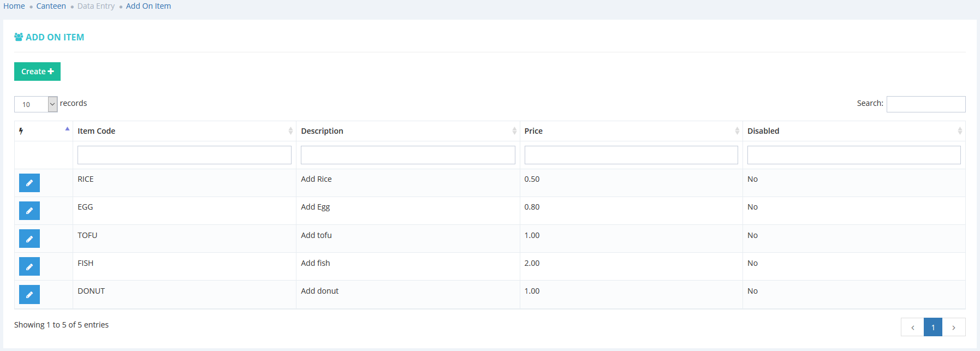Go to the next page arrow

(x=954, y=327)
